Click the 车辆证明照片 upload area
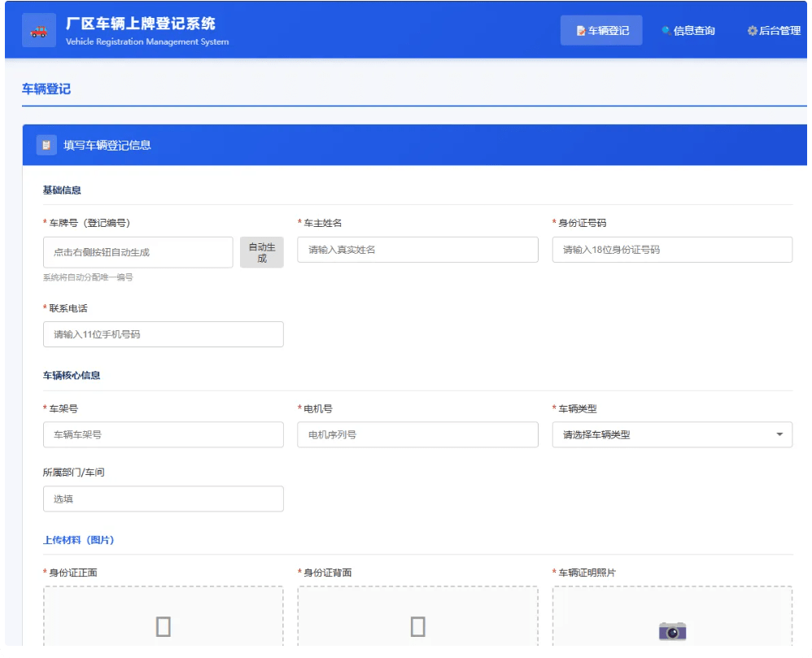This screenshot has width=812, height=658. click(x=672, y=616)
